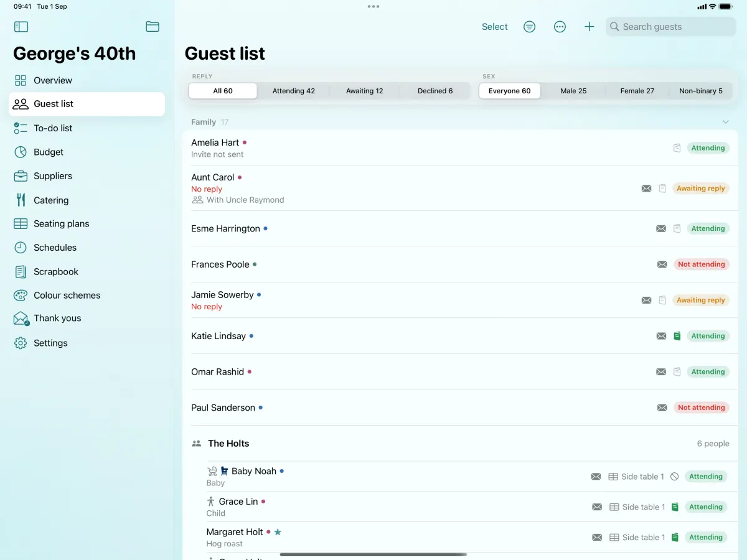Click Not attending badge for Paul Sanderson

click(x=702, y=408)
